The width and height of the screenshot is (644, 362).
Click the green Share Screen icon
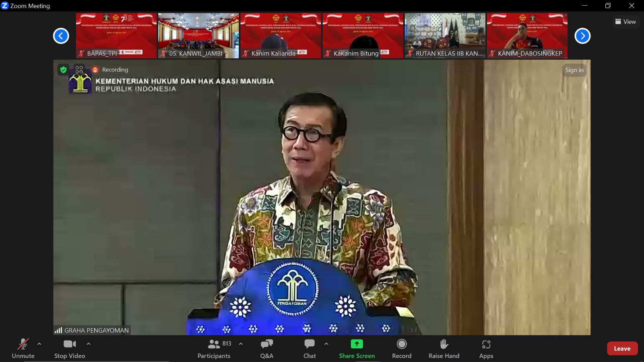coord(357,344)
